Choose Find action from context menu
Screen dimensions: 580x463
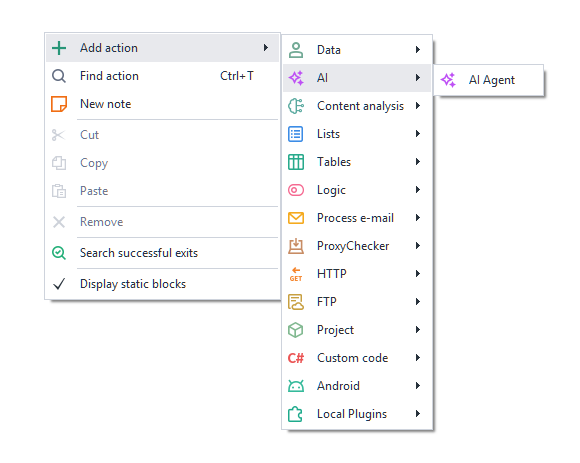coord(162,76)
